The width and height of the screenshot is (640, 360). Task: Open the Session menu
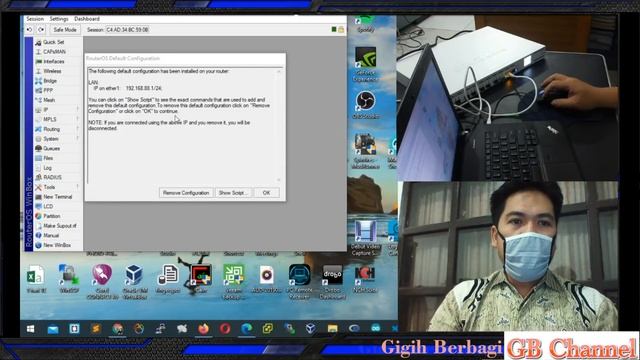pos(35,19)
